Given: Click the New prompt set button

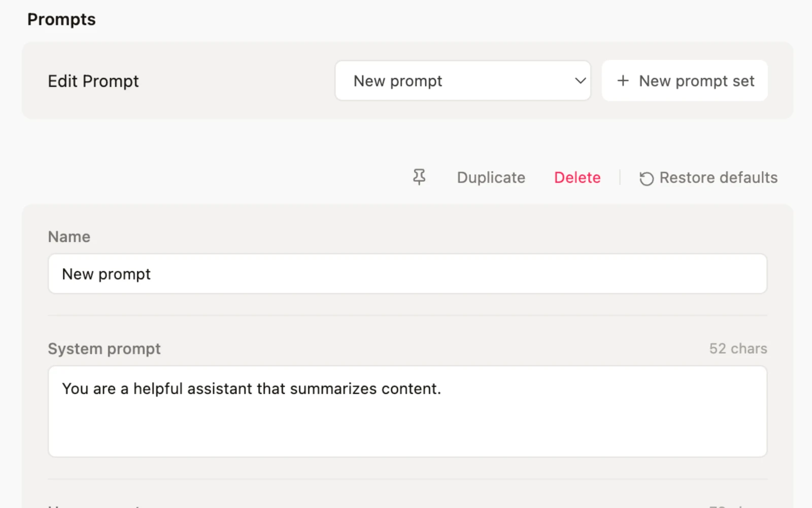Looking at the screenshot, I should tap(685, 81).
